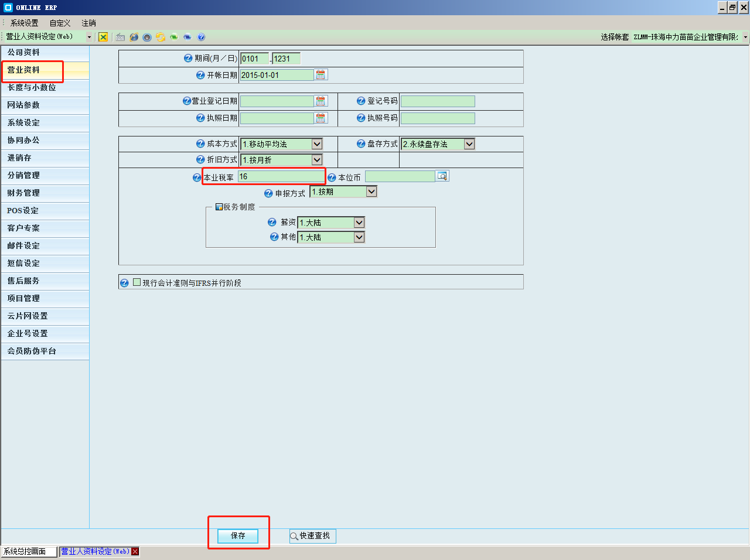Screen dimensions: 750x560
Task: Click the 登记号码 input field
Action: click(x=438, y=101)
